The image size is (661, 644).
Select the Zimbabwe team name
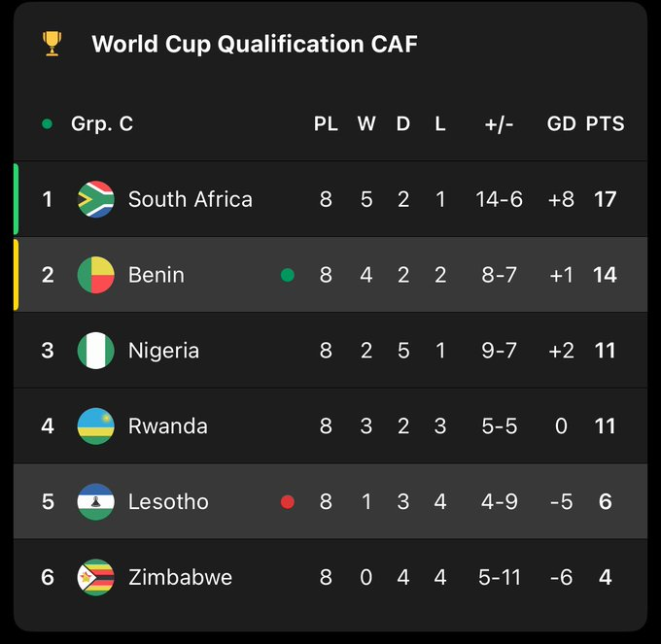[x=180, y=578]
